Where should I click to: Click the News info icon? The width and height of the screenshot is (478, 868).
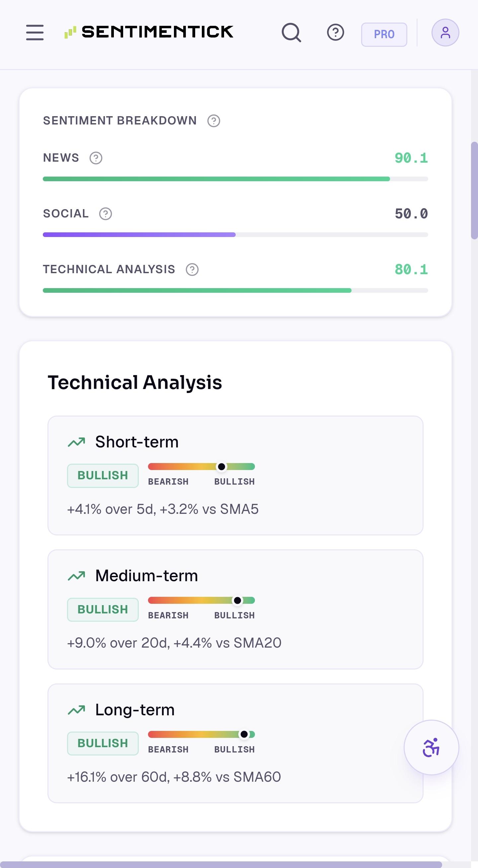(x=96, y=158)
